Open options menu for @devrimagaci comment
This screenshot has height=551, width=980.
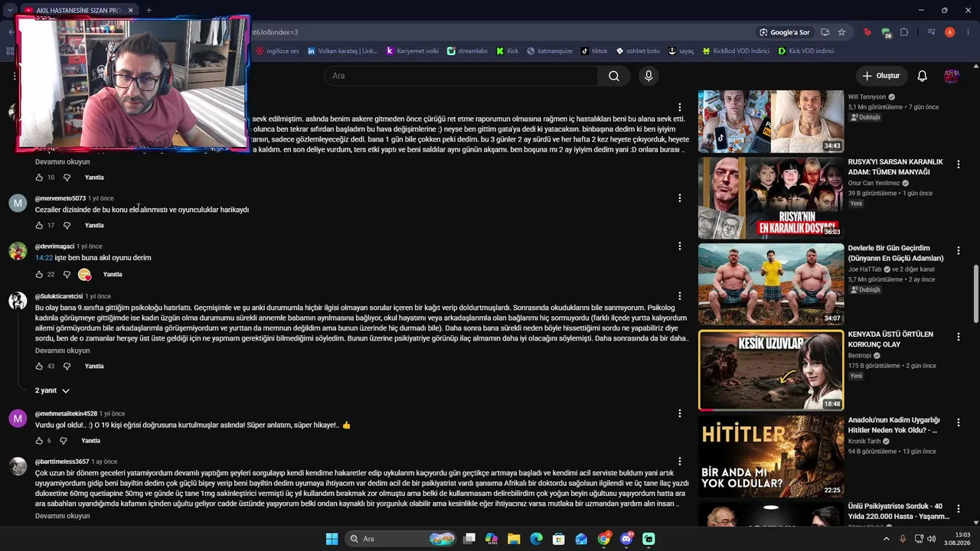tap(679, 246)
